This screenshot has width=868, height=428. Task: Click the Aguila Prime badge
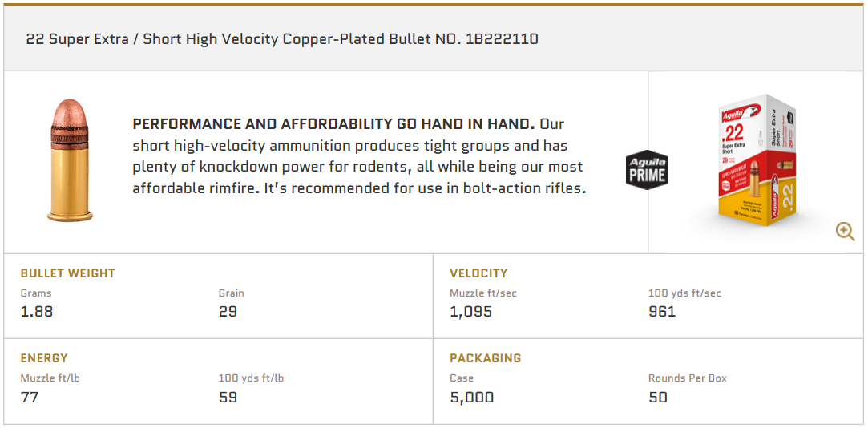click(x=646, y=170)
